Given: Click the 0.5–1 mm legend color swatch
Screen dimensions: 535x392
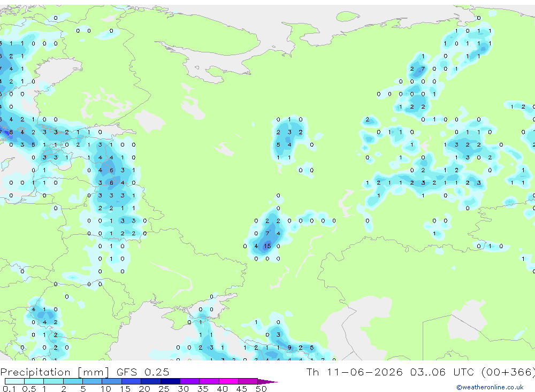Looking at the screenshot, I should 34,381.
